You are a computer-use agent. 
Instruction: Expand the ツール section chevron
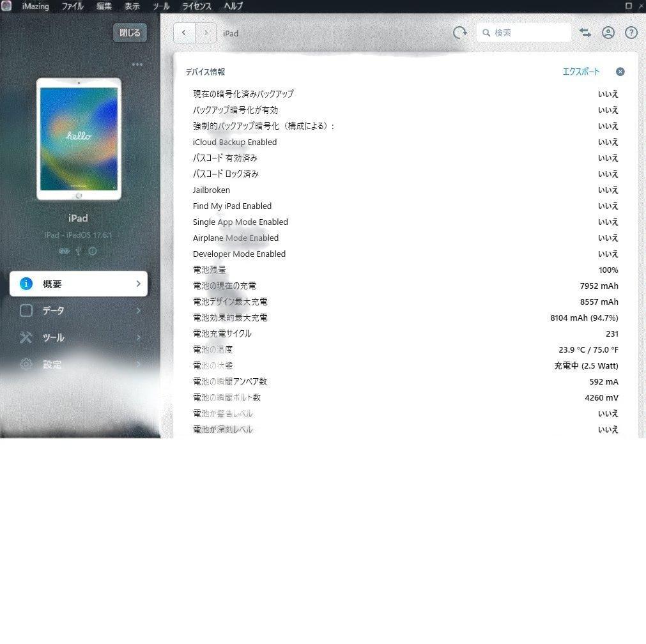[x=139, y=337]
